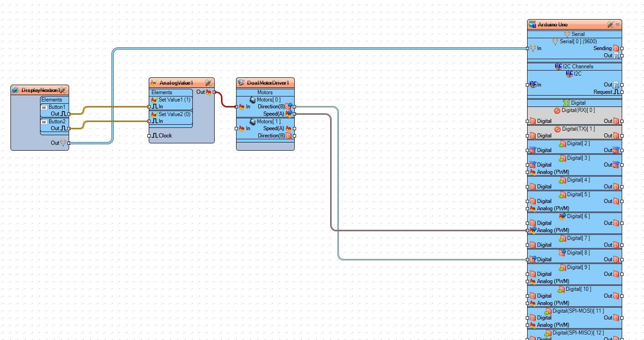Click the 'Digital(SPI-MISO)[ 12 ]' label
Image resolution: width=644 pixels, height=340 pixels.
(x=578, y=333)
